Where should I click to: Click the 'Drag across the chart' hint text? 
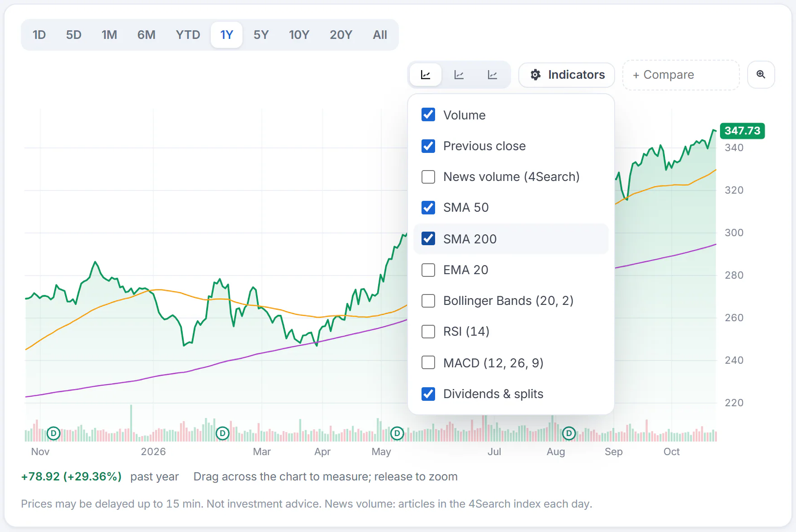pyautogui.click(x=326, y=477)
